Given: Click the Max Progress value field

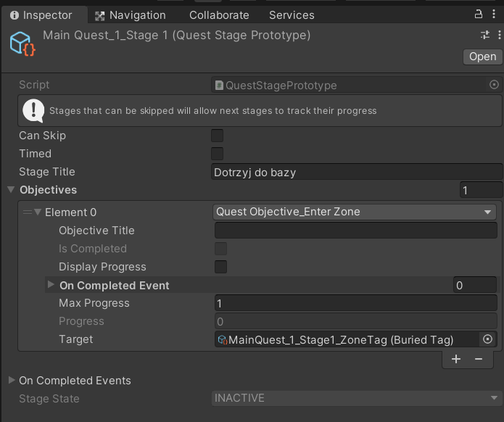Looking at the screenshot, I should (x=356, y=303).
